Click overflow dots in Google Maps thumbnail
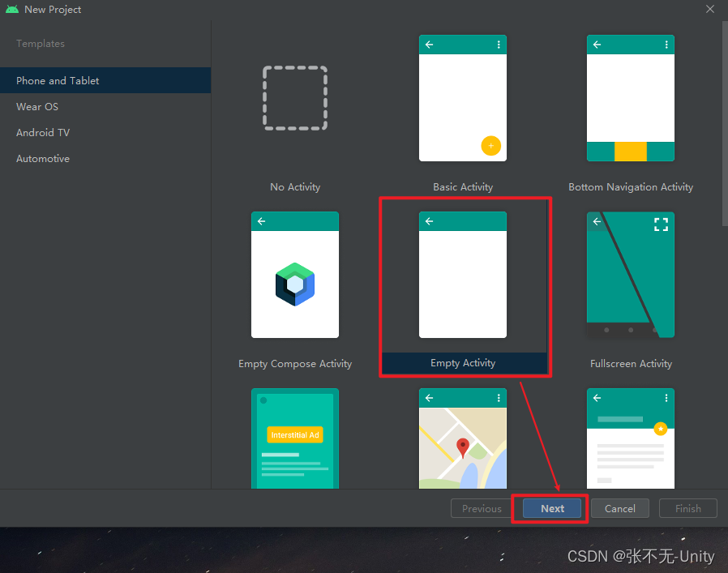The height and width of the screenshot is (573, 728). point(499,398)
